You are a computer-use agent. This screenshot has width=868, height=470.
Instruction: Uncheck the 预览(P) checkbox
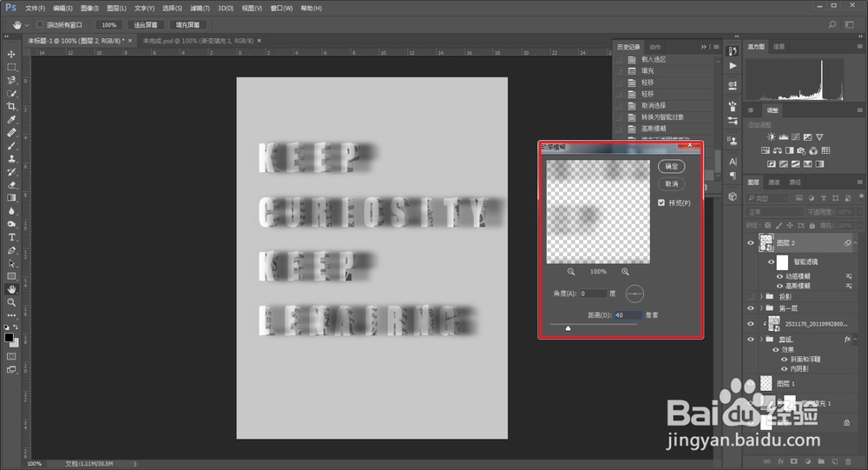661,202
